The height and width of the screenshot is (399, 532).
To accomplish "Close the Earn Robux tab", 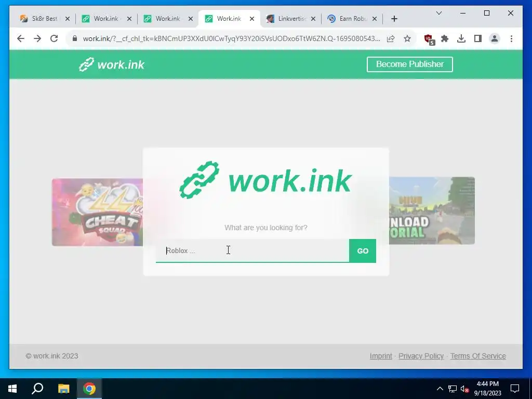I will point(375,19).
